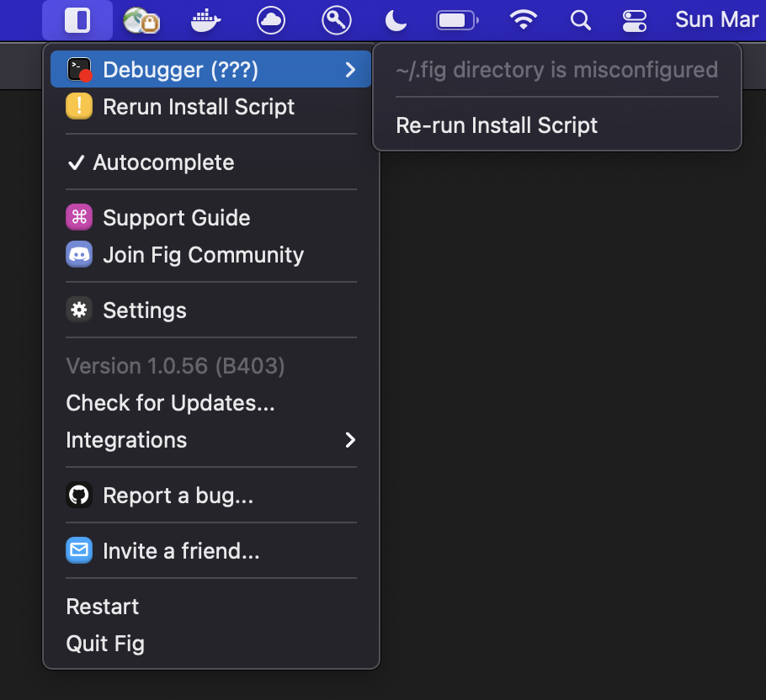Open Control Center from the menu bar

coord(634,20)
